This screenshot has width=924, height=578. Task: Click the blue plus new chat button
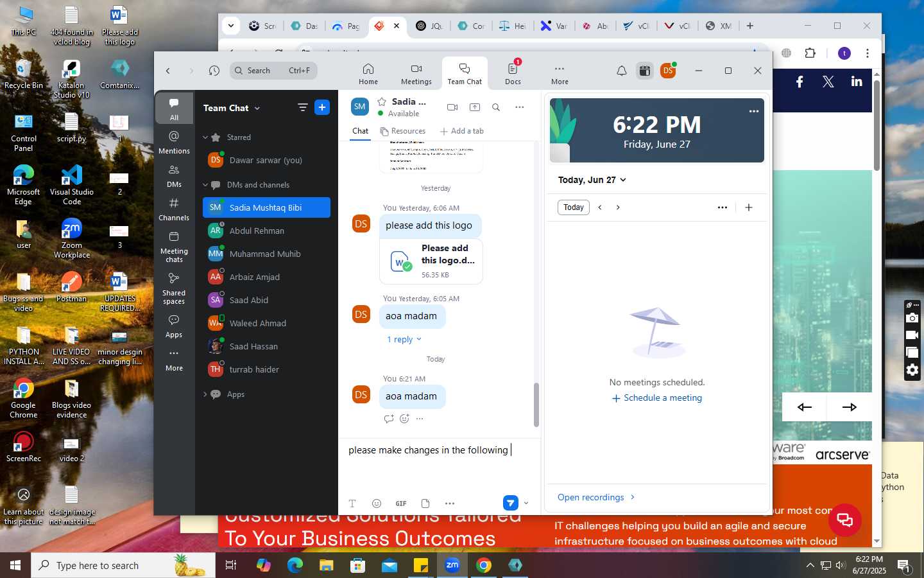coord(322,107)
